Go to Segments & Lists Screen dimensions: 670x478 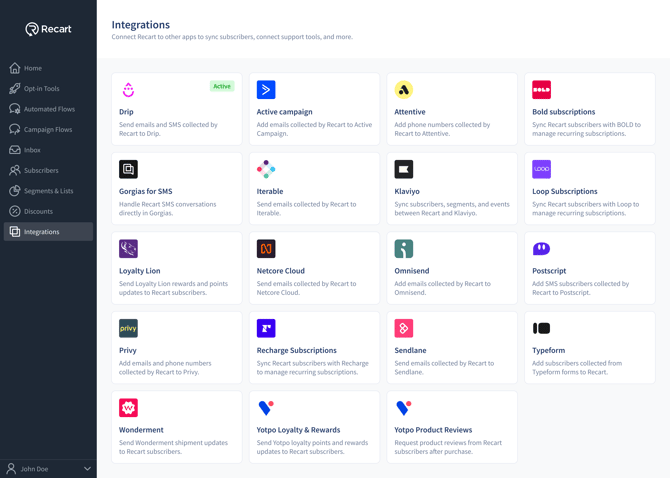(48, 191)
